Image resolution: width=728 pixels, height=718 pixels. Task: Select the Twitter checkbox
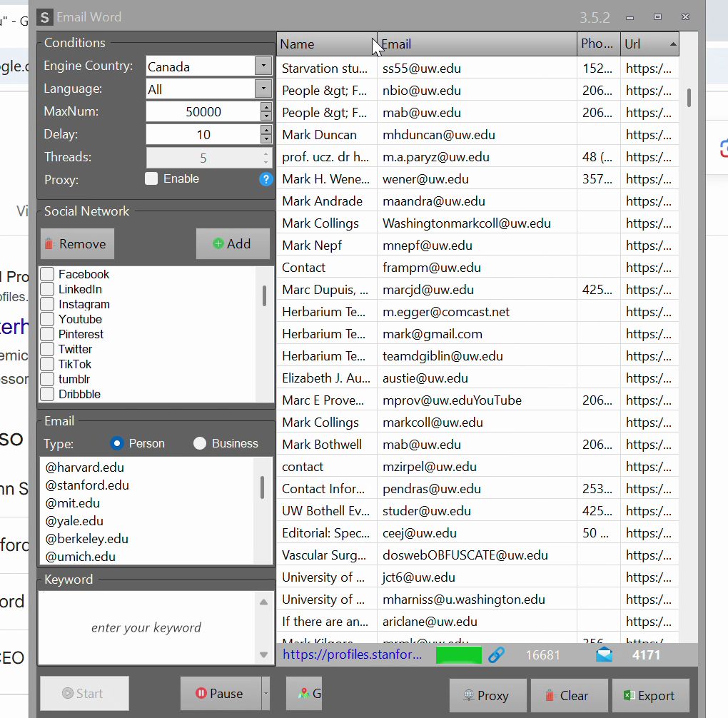tap(47, 349)
